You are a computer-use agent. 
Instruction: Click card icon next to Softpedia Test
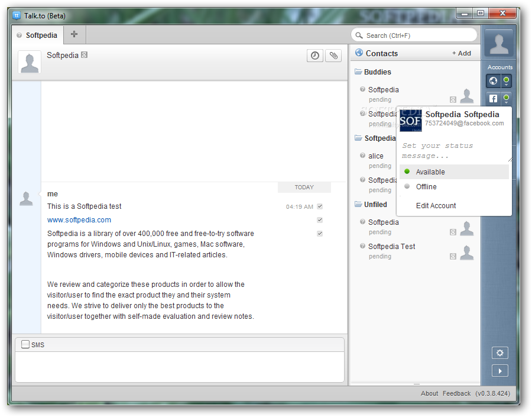pyautogui.click(x=453, y=256)
